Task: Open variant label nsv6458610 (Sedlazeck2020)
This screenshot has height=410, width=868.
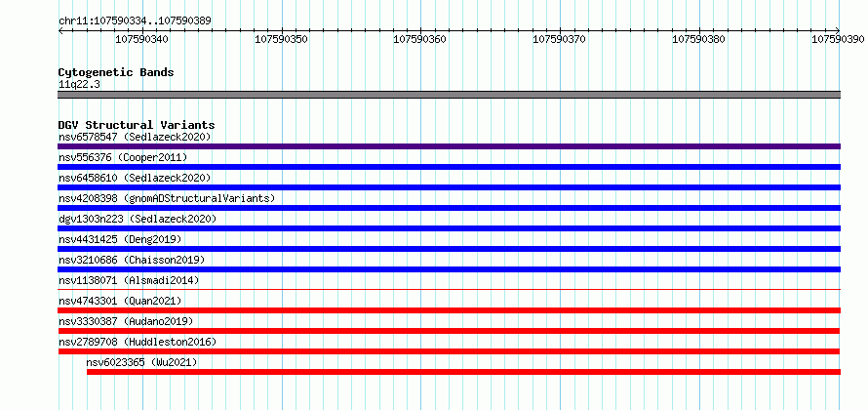Action: tap(135, 178)
